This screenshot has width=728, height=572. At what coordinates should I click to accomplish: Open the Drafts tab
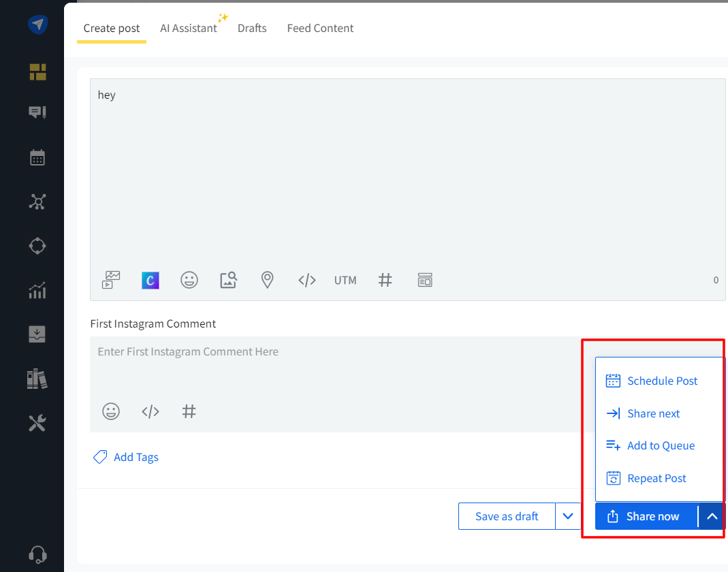[252, 29]
